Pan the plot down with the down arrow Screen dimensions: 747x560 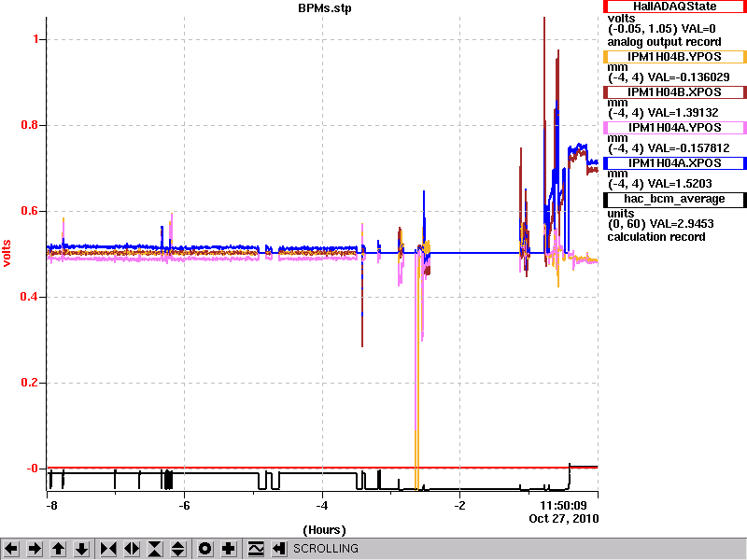(x=81, y=549)
